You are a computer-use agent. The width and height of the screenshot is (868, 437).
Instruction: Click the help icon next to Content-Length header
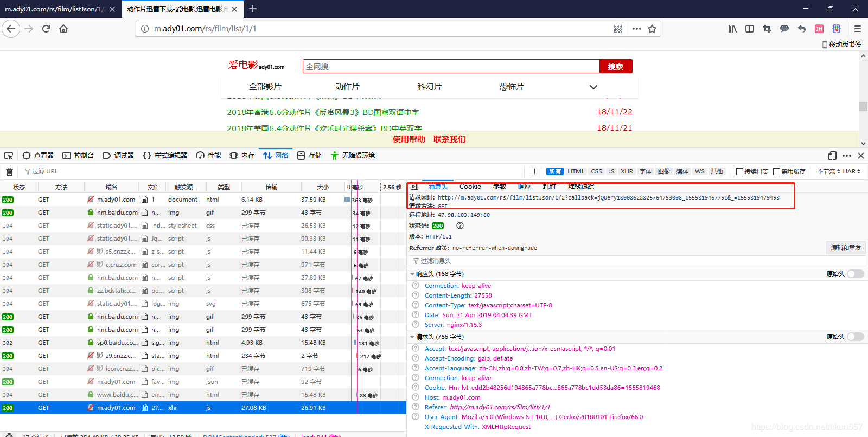click(x=416, y=295)
